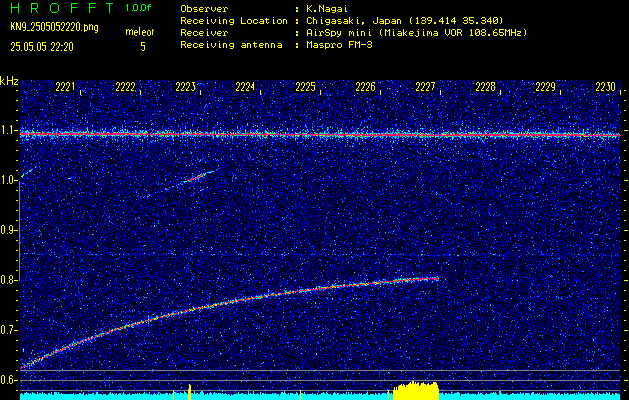Click the 2227 time axis marker
Viewport: 629px width, 400px height.
pyautogui.click(x=425, y=87)
